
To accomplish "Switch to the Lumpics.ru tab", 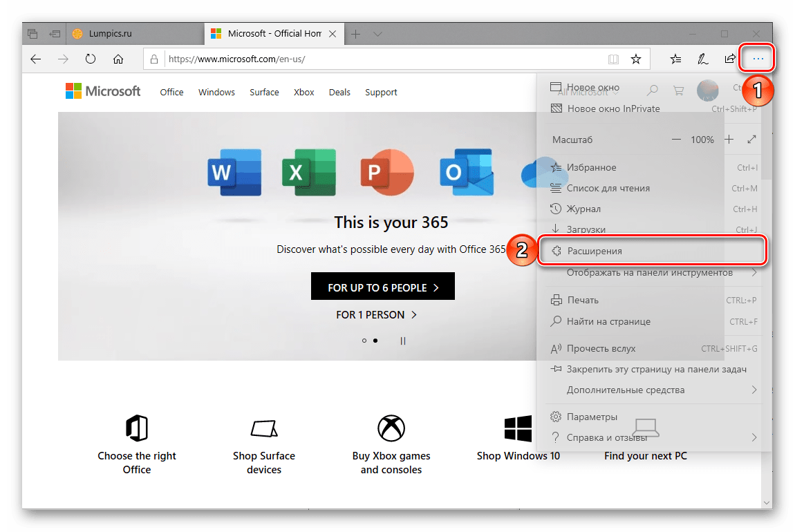I will pyautogui.click(x=111, y=33).
